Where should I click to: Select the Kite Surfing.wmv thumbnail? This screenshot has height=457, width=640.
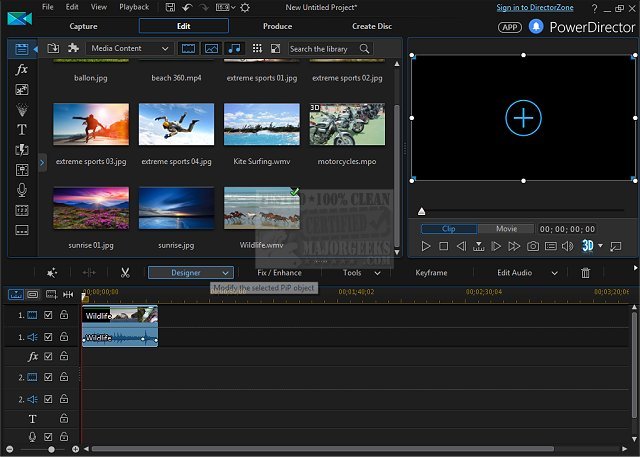click(x=261, y=125)
